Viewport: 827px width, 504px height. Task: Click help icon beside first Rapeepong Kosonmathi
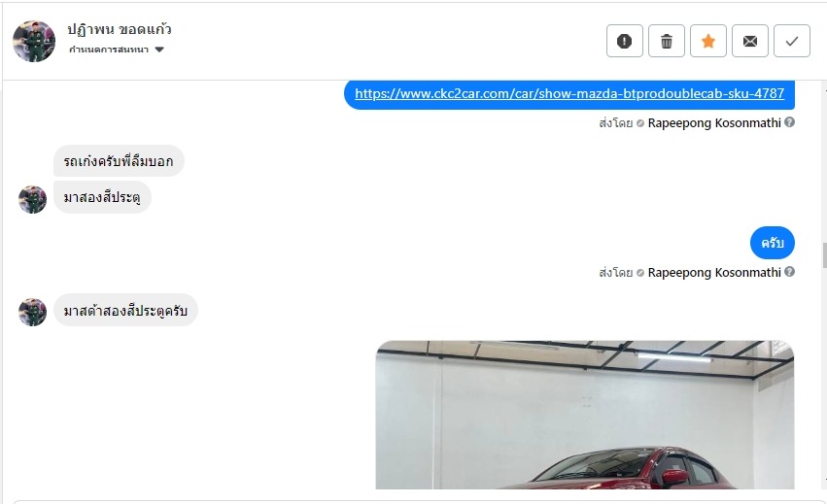789,121
